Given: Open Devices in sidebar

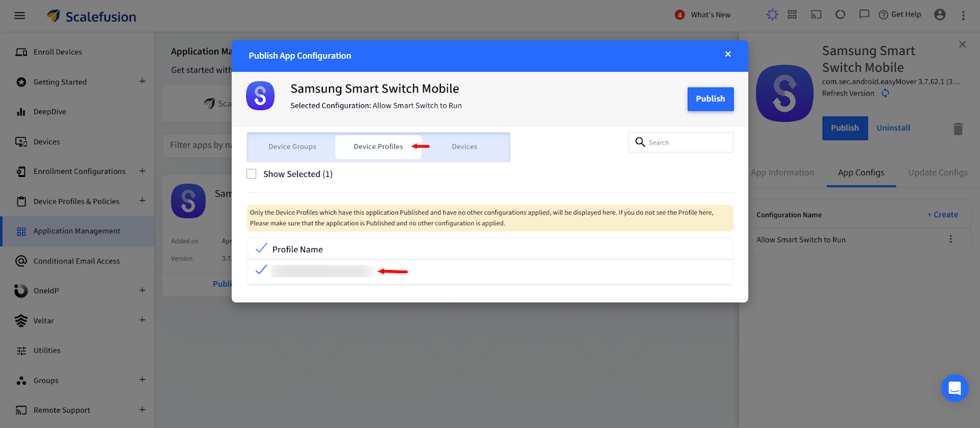Looking at the screenshot, I should (x=47, y=141).
